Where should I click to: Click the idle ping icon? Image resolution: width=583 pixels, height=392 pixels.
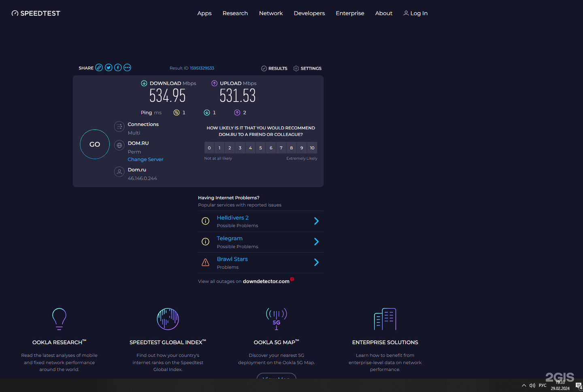tap(177, 112)
